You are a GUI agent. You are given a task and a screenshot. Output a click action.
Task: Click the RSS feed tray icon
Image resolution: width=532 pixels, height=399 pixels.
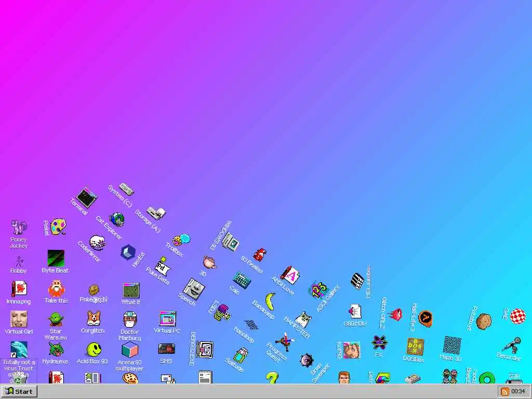coord(505,392)
